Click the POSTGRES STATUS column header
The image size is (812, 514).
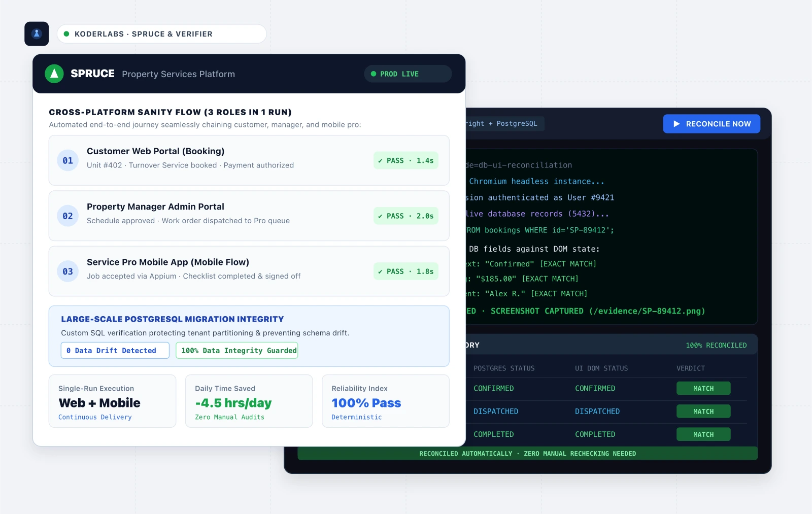[504, 368]
